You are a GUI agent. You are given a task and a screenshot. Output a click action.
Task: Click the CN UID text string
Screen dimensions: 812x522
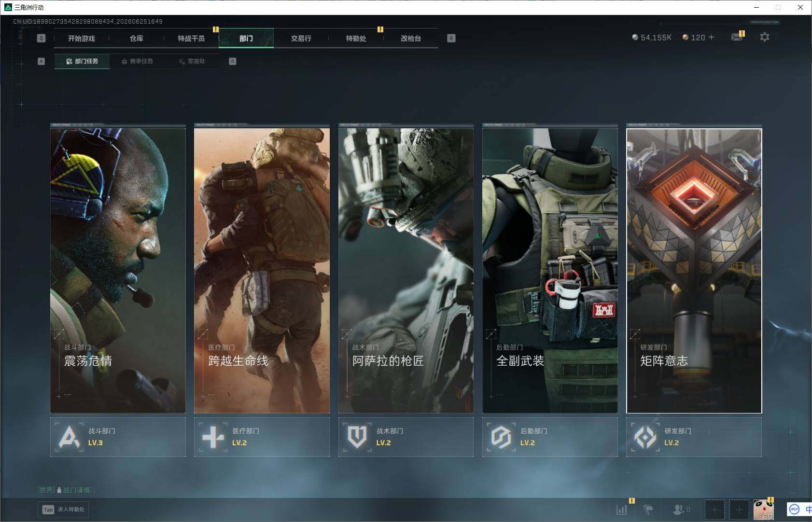(88, 22)
